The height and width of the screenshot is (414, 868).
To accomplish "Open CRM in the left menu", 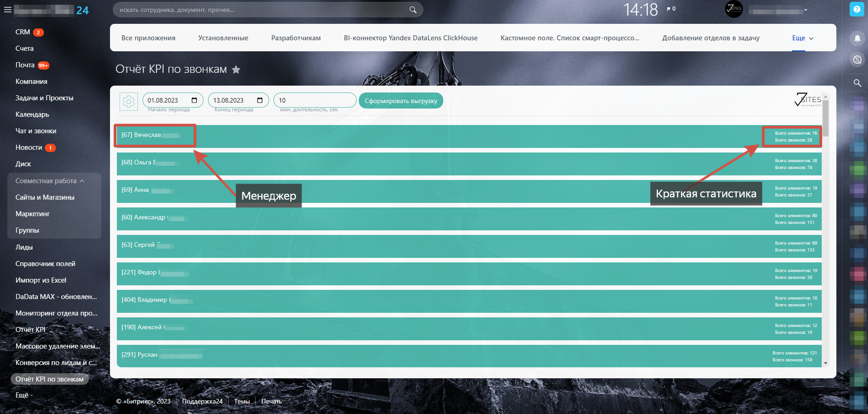I will (x=23, y=32).
